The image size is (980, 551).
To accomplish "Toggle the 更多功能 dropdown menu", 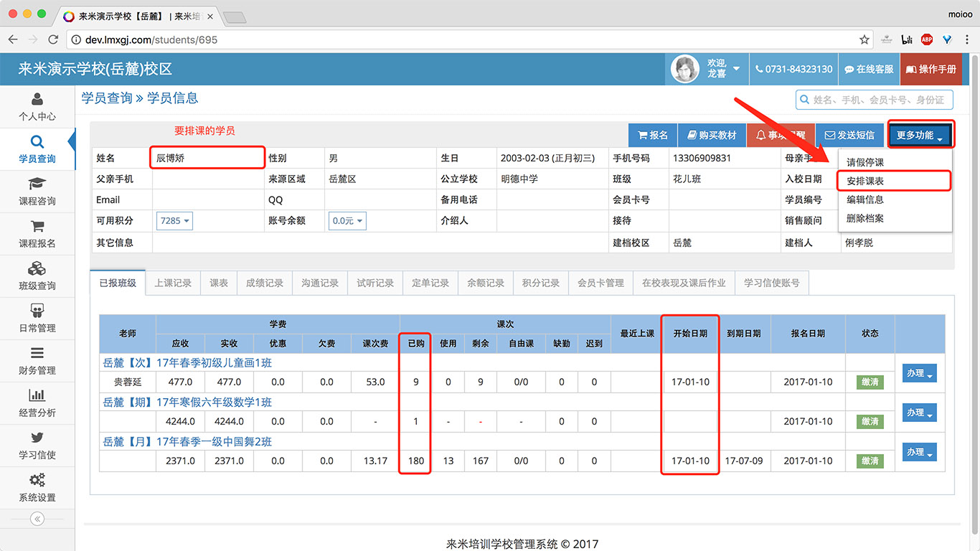I will pyautogui.click(x=920, y=135).
